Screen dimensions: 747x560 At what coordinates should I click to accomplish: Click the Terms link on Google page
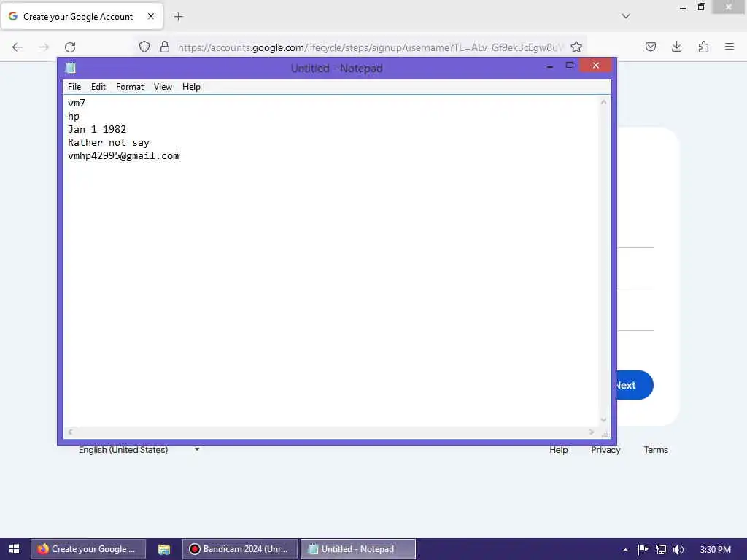pos(656,450)
